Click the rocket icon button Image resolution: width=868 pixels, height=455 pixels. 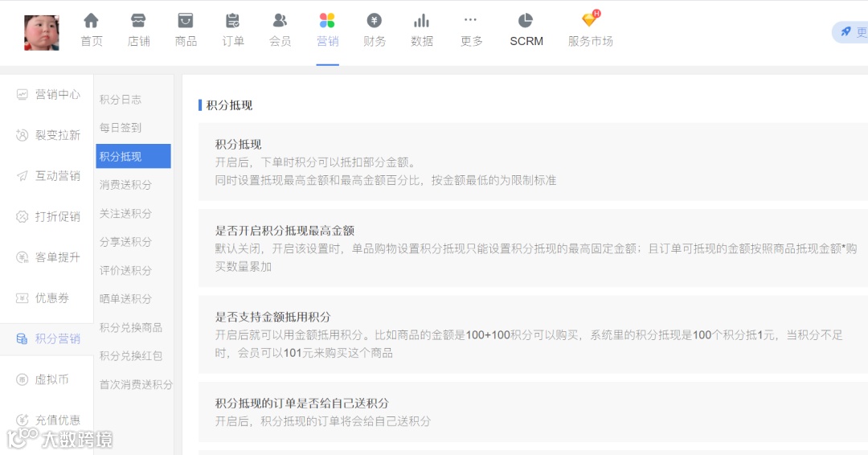tap(845, 32)
